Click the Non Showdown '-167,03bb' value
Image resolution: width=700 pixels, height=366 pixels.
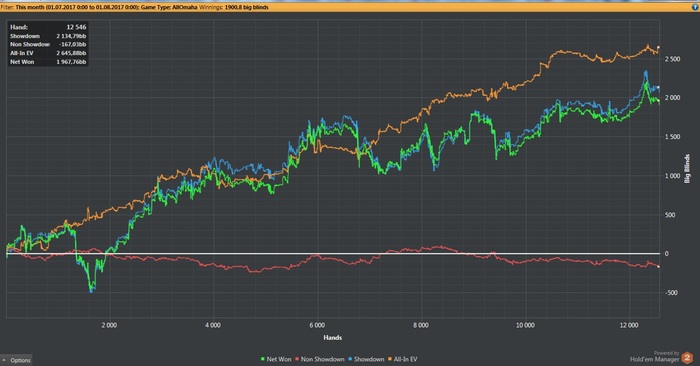click(72, 44)
